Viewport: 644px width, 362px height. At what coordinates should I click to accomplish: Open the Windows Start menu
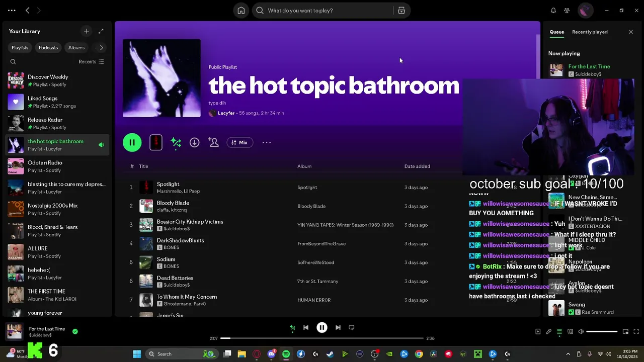(137, 354)
